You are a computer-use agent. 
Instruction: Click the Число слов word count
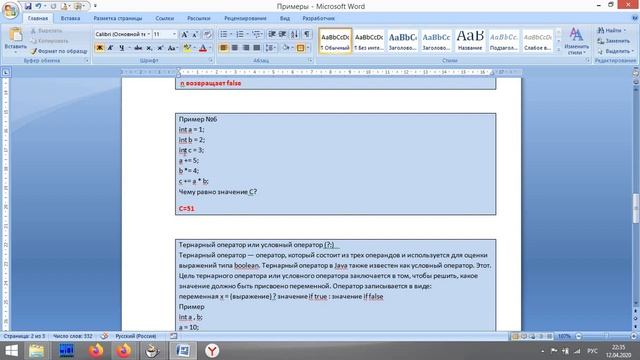click(x=73, y=336)
